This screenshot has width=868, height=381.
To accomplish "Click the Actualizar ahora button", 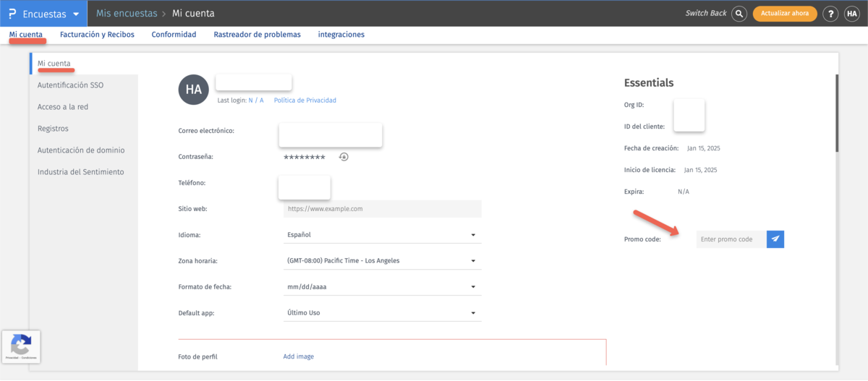I will tap(785, 14).
